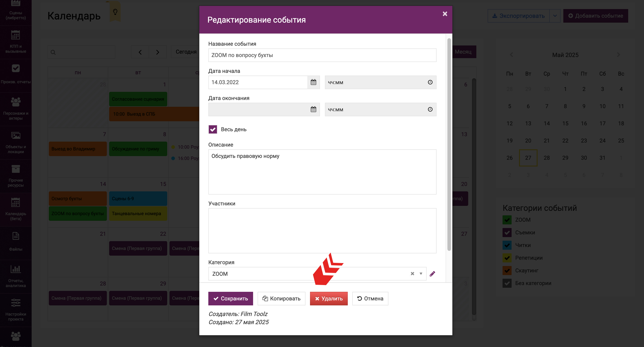Click the Отмена button
644x347 pixels.
click(x=370, y=298)
